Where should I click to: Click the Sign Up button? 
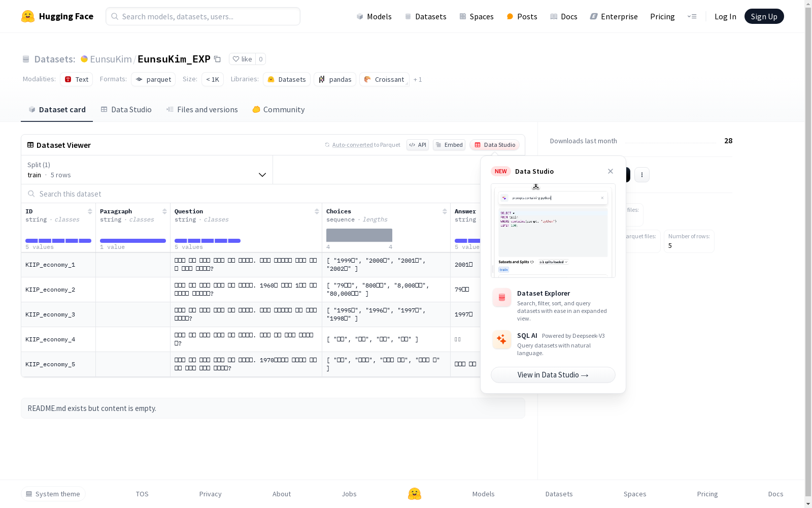click(x=764, y=16)
